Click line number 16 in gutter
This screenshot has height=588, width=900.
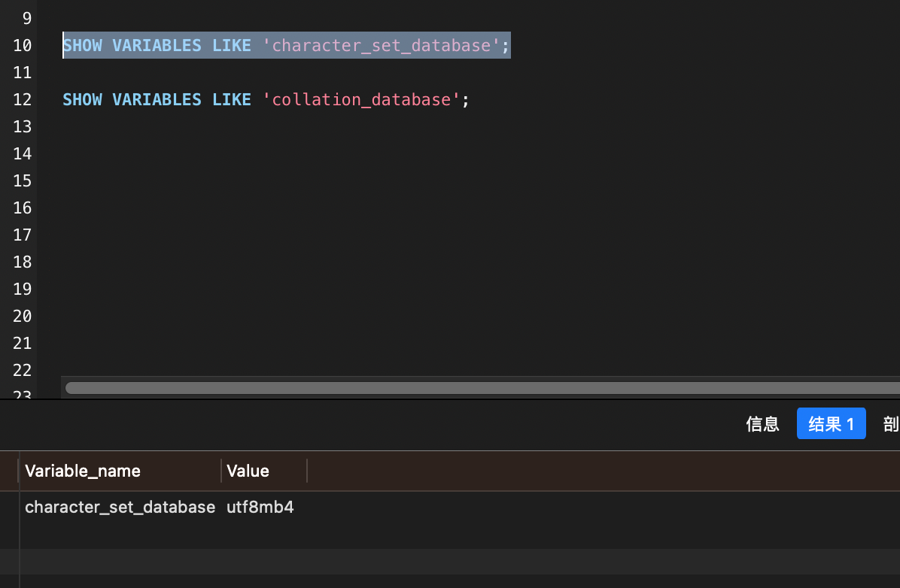[x=23, y=208]
